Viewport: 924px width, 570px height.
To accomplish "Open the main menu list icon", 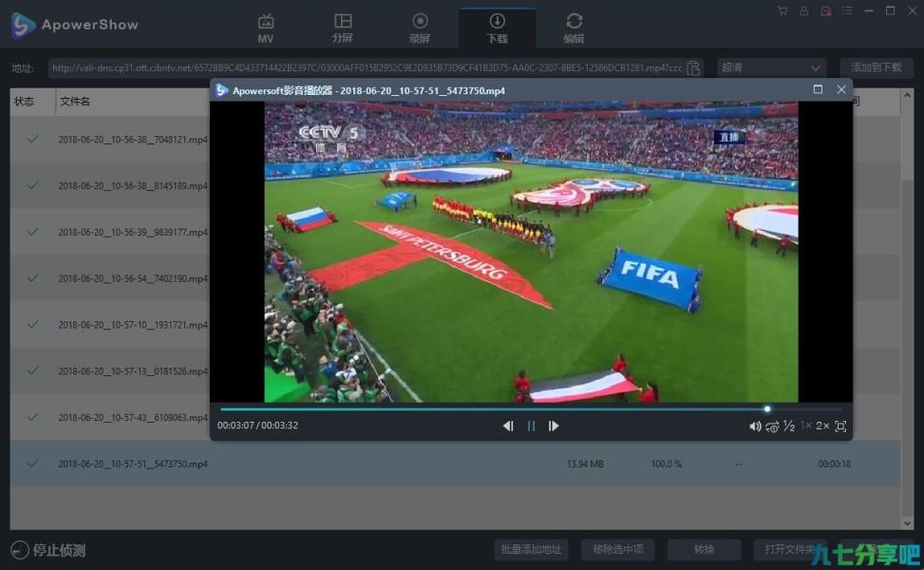I will [x=847, y=10].
